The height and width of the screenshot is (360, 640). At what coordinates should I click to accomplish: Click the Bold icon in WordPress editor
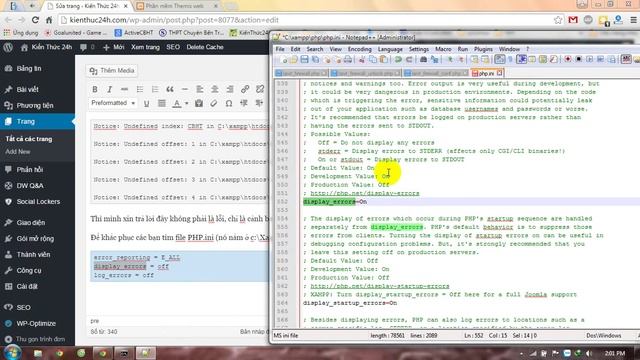(x=95, y=89)
